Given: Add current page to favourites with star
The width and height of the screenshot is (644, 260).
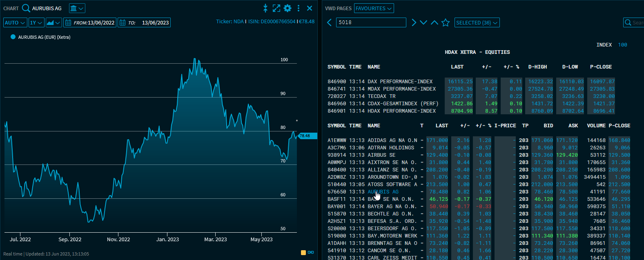Looking at the screenshot, I should click(446, 22).
